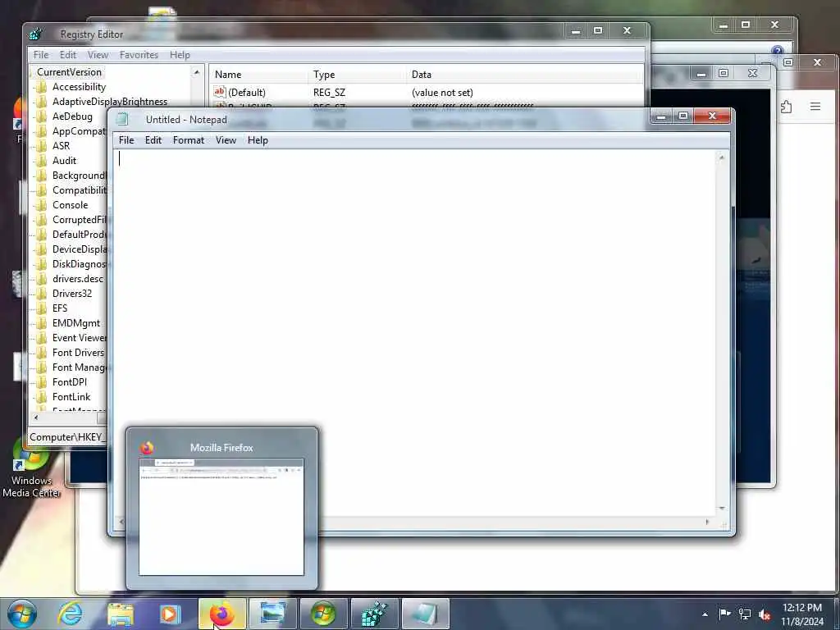Select the Drivers32 registry key
Screen dimensions: 840x630
click(x=72, y=294)
